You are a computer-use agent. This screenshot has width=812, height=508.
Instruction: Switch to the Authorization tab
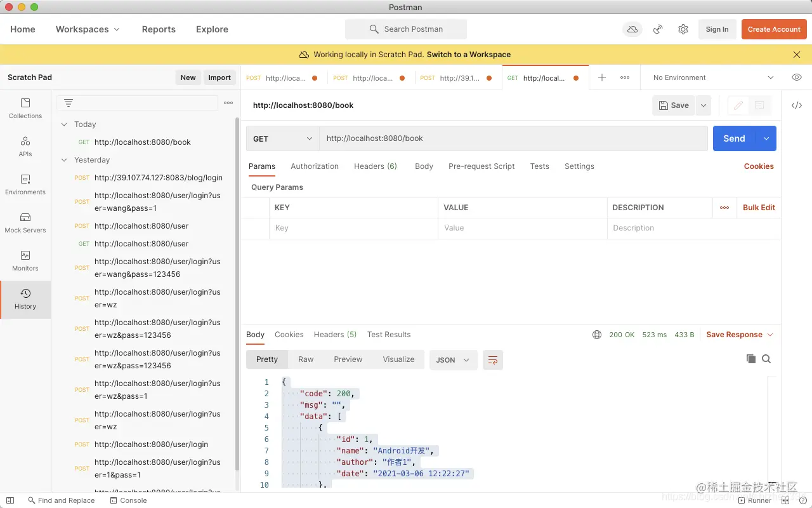[x=315, y=166]
